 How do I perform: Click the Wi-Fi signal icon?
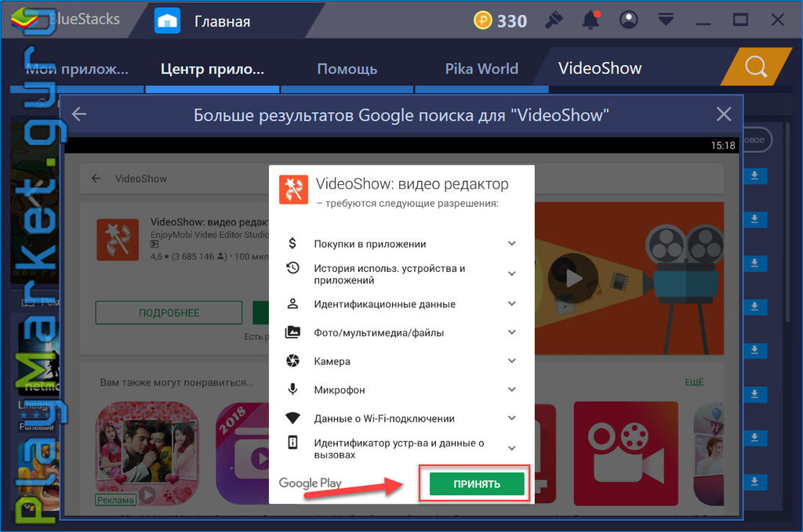point(292,418)
